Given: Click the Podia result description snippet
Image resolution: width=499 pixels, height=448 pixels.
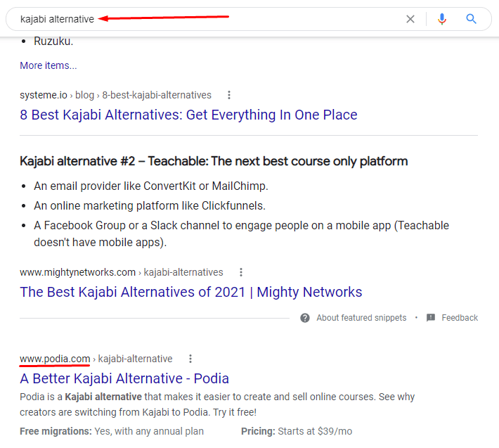Looking at the screenshot, I should 217,404.
